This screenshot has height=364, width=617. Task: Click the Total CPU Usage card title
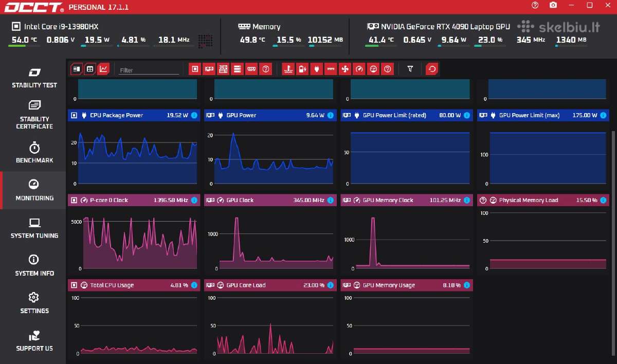coord(112,285)
